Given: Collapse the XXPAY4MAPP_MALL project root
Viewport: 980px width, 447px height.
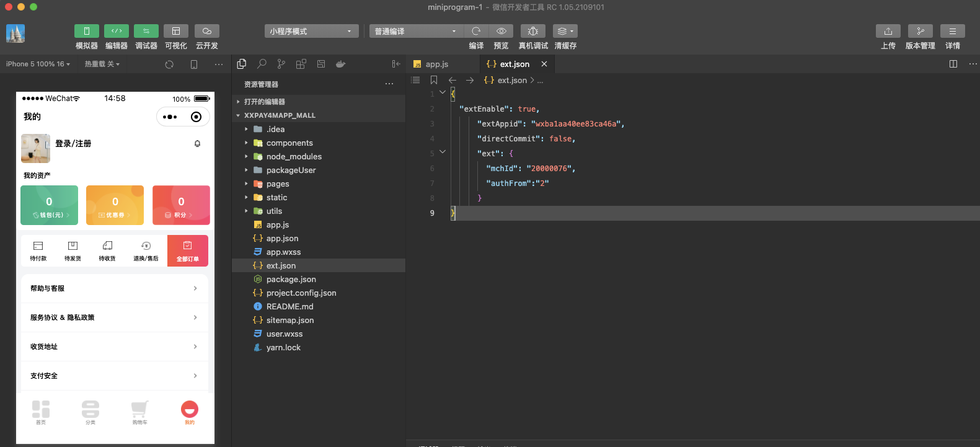Looking at the screenshot, I should (319, 115).
